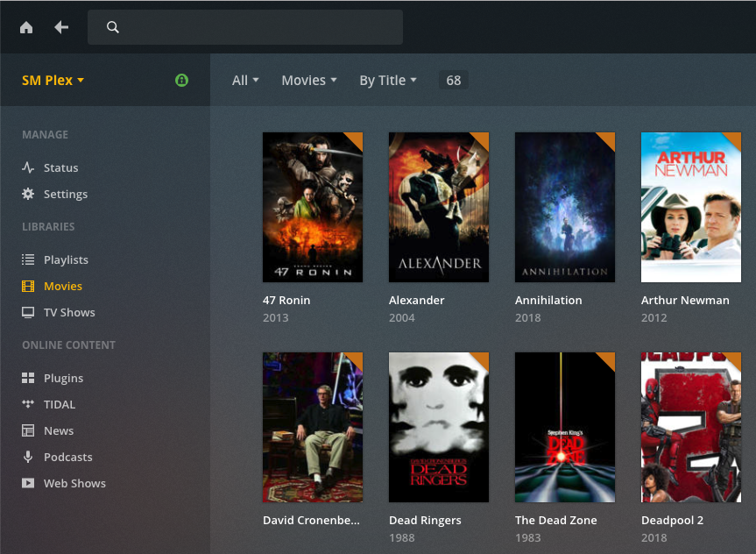The image size is (756, 554).
Task: Click the David Cronenbe... title text
Action: [x=311, y=520]
